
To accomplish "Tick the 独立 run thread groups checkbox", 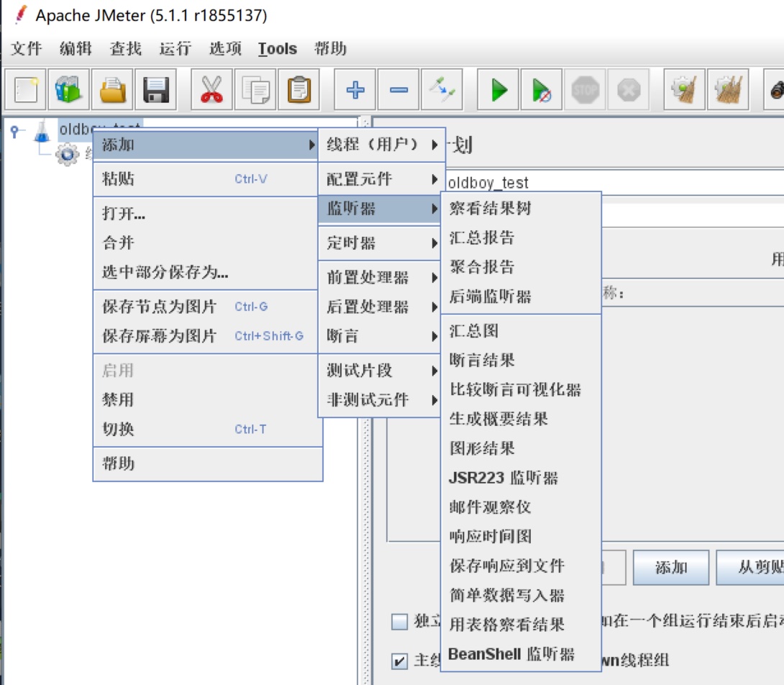I will [x=399, y=622].
